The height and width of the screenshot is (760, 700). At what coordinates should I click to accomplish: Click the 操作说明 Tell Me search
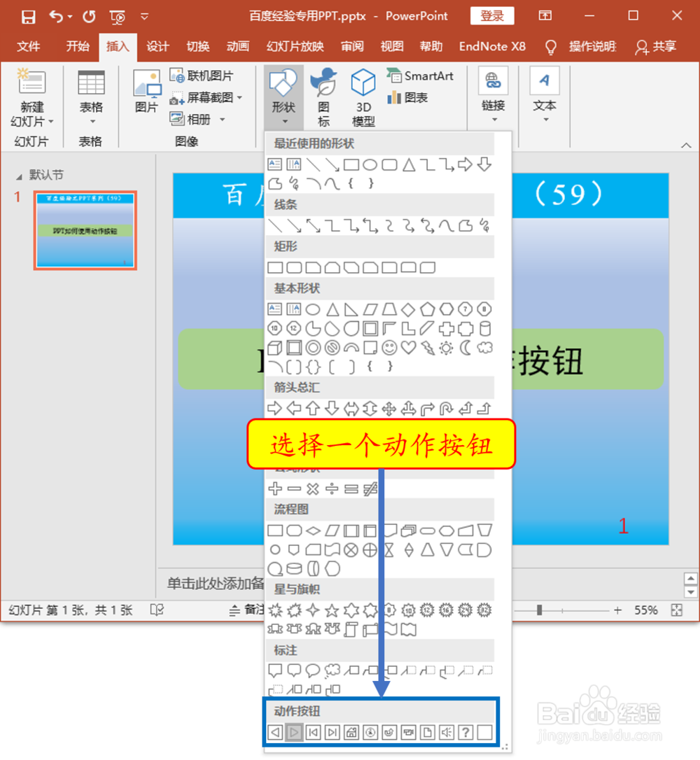point(581,46)
